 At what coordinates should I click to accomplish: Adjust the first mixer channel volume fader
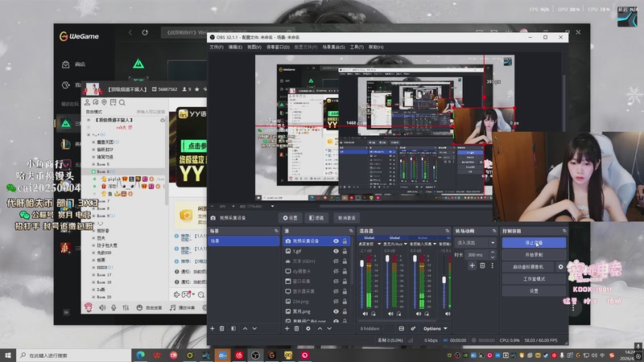[361, 264]
